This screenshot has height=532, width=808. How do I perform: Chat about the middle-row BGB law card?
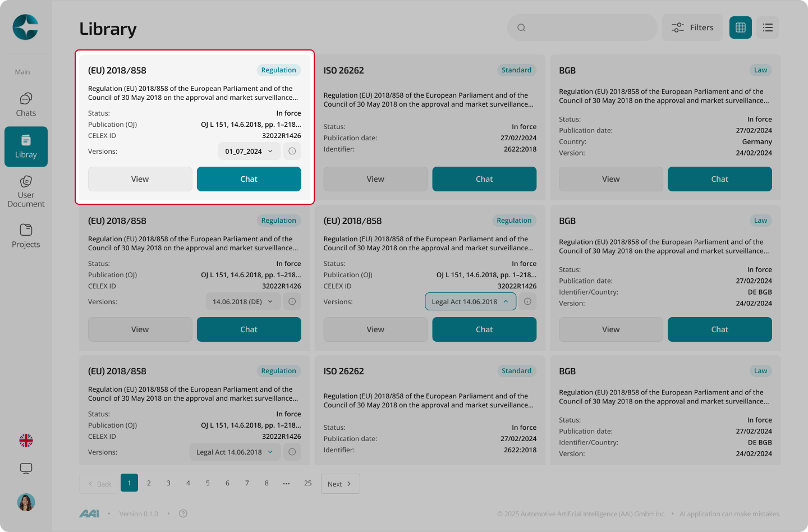(720, 329)
